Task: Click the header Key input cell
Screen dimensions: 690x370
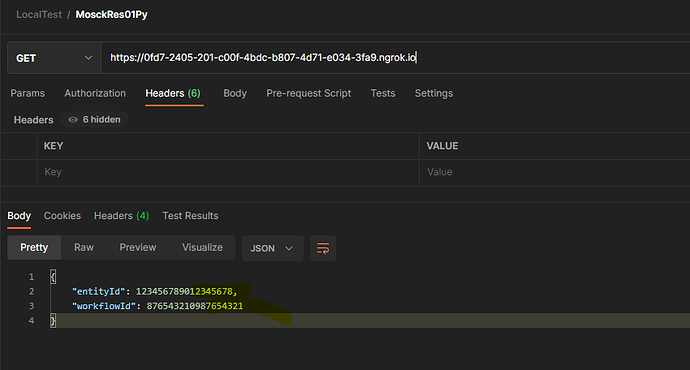Action: tap(228, 172)
